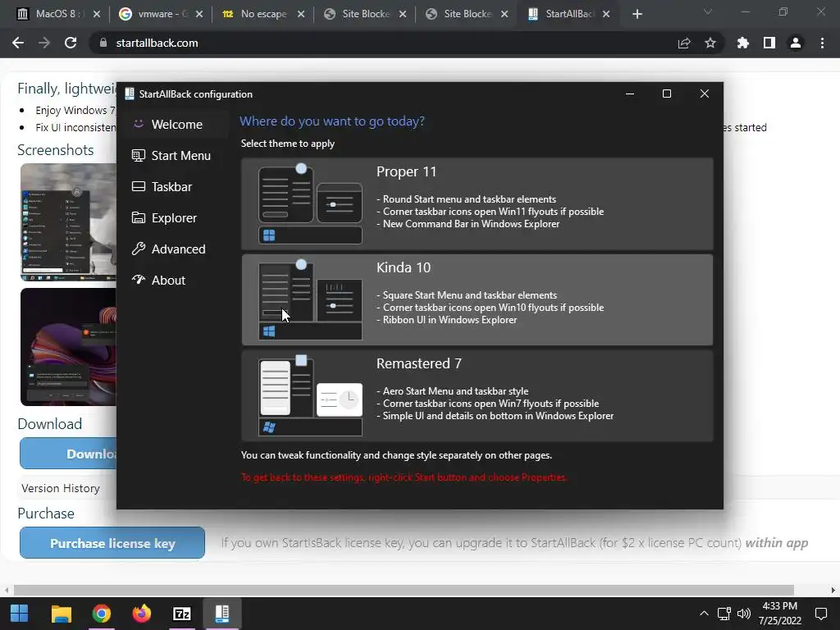Open the Windows Start button
The height and width of the screenshot is (630, 840).
[x=20, y=614]
